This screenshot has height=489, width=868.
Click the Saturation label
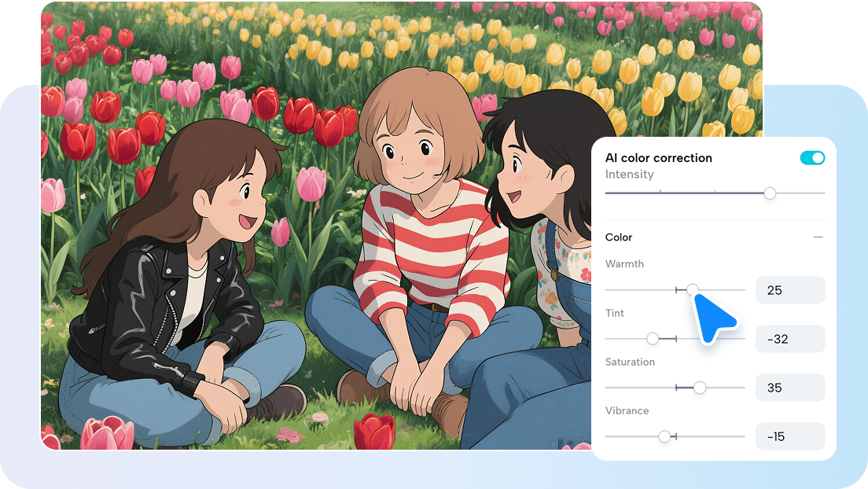pos(630,362)
